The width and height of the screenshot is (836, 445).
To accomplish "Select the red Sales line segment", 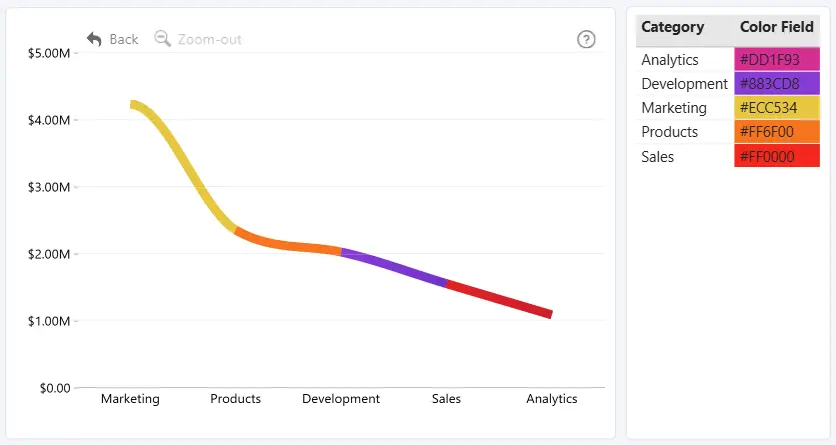I will coord(499,298).
